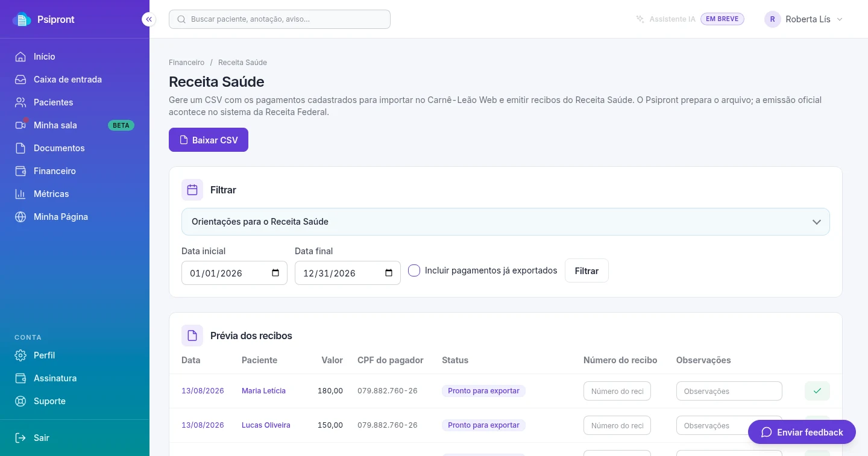This screenshot has height=456, width=868.
Task: Click the EM BREVE badge in the header
Action: (722, 19)
